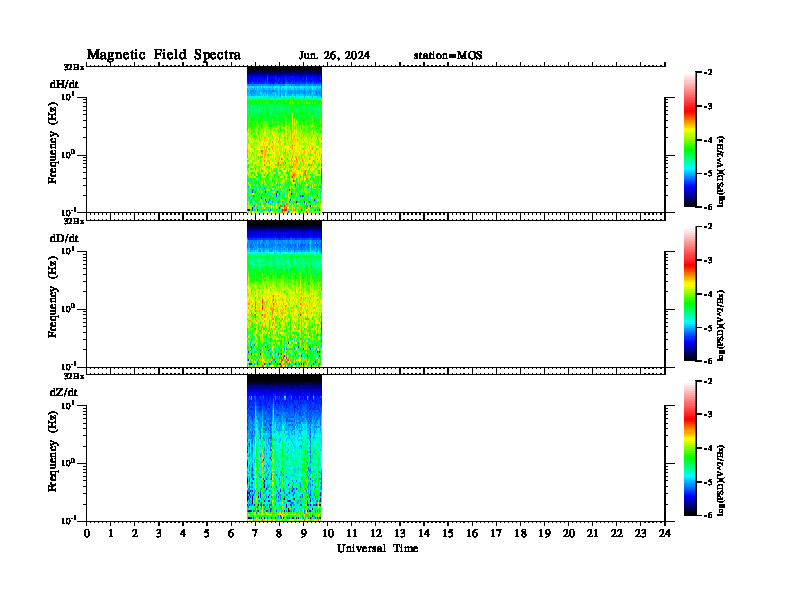Screen dimensions: 792x612
Task: Click hour tick label "3" on time axis
Action: tap(159, 533)
